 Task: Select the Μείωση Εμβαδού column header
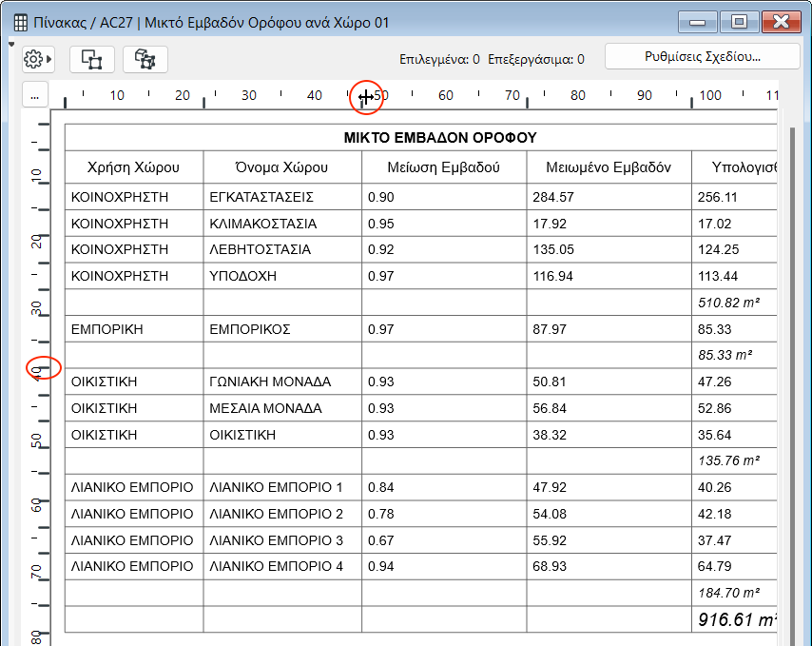point(443,167)
